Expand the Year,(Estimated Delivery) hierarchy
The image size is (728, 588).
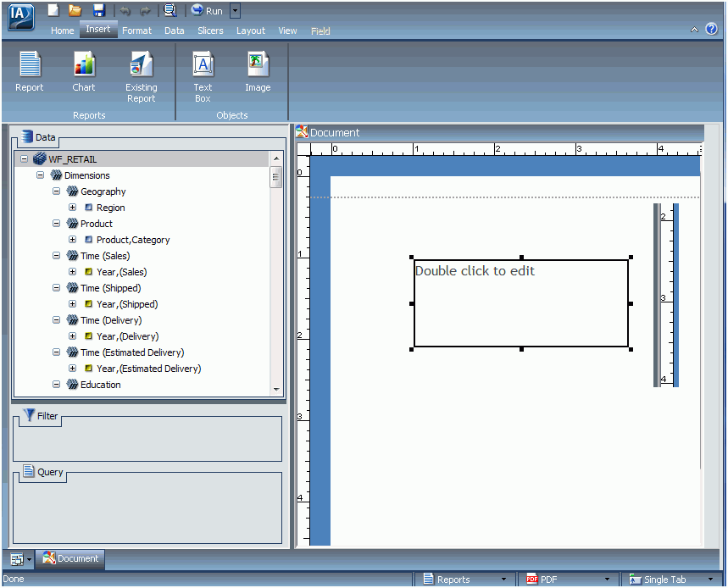pyautogui.click(x=72, y=368)
